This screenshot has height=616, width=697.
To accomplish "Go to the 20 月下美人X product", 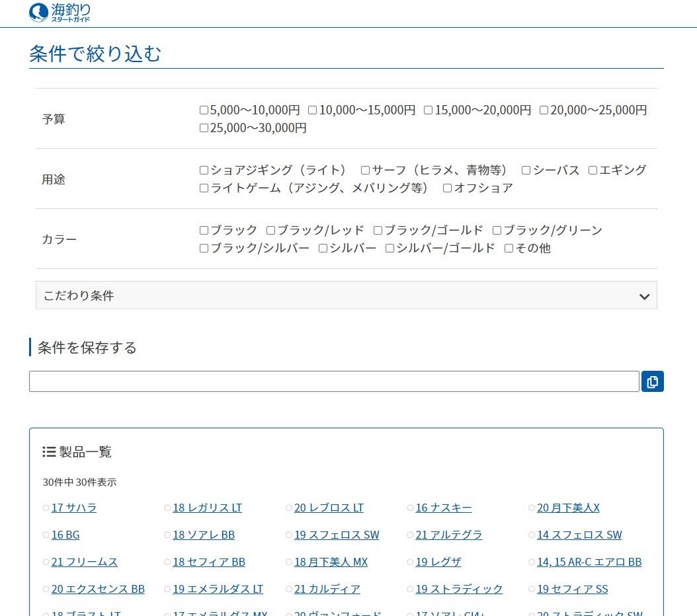I will 568,508.
